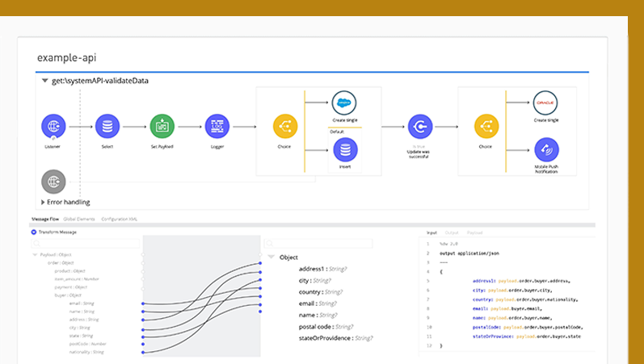Select output field 'postal code : String?'
This screenshot has height=364, width=644.
pyautogui.click(x=326, y=327)
